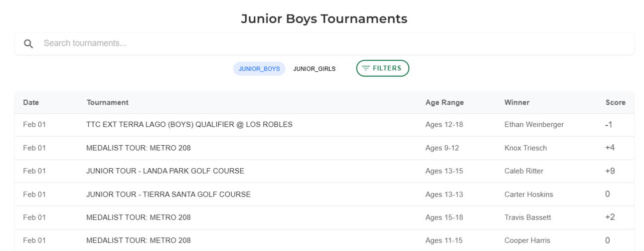The image size is (644, 251).
Task: Open the JUNIOR TOUR - LANDA PARK GOLF COURSE row
Action: click(324, 171)
